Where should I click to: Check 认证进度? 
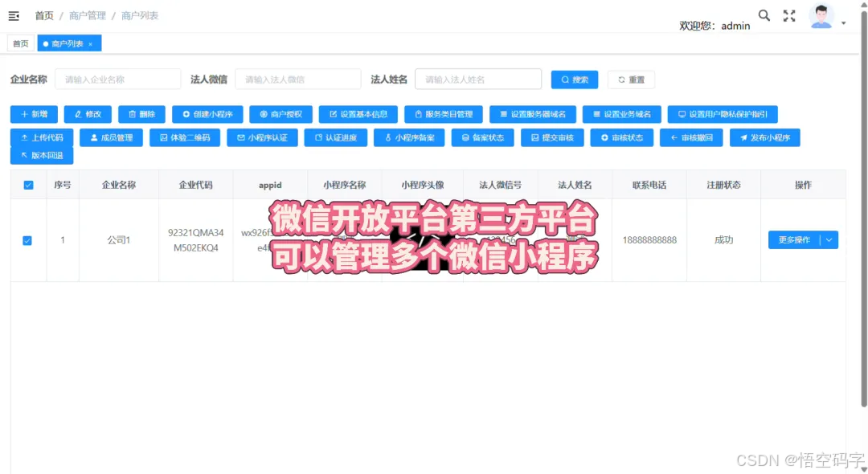[x=335, y=137]
